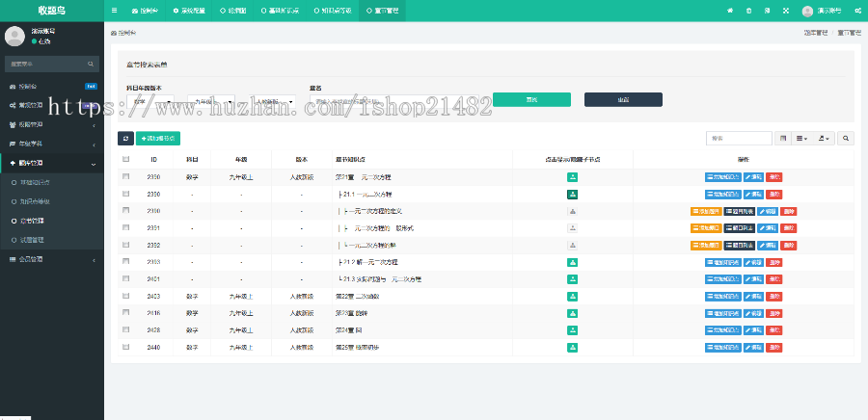Screen dimensions: 868x420
Task: Click red delete button for 第21章 row
Action: point(773,177)
